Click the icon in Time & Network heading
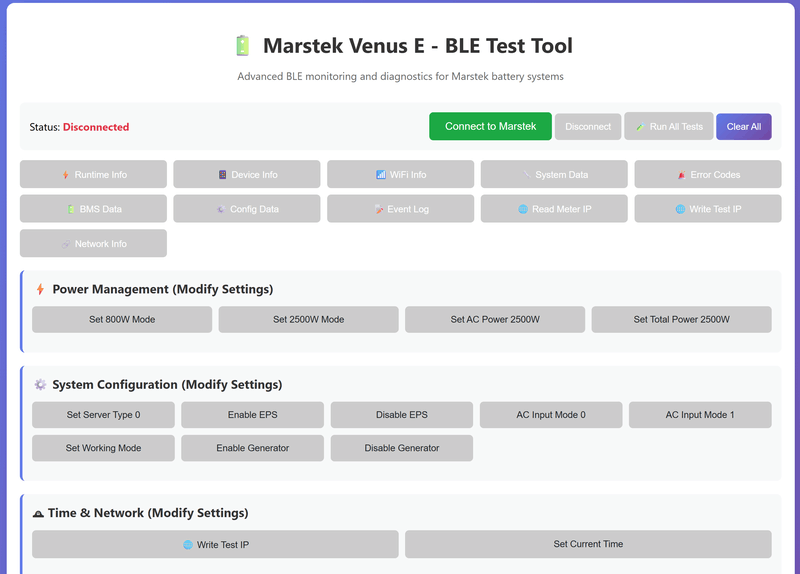This screenshot has width=800, height=574. [38, 514]
